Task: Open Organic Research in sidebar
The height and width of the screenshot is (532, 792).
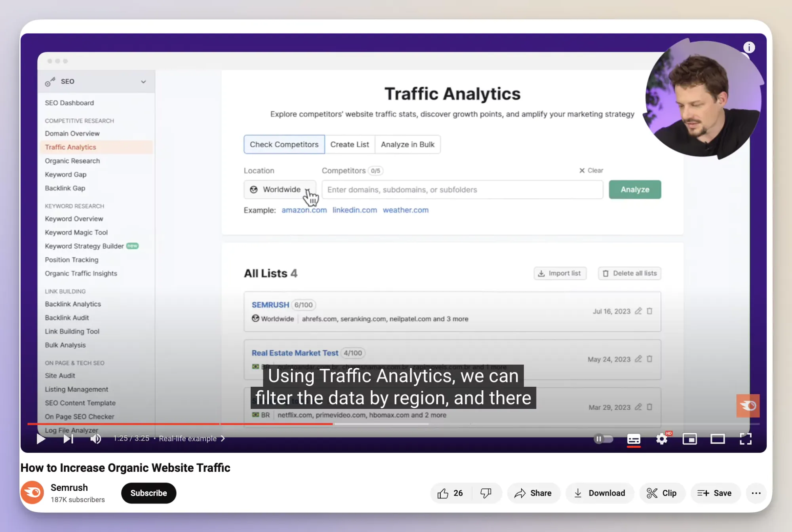Action: 72,161
